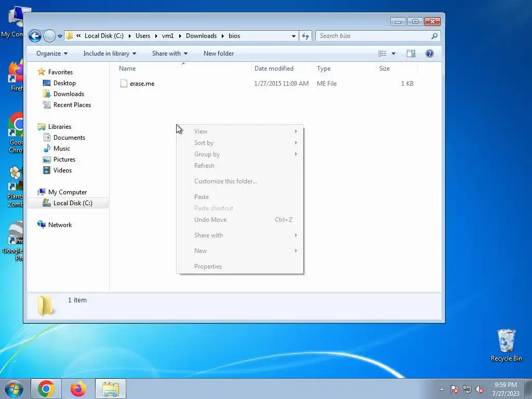The image size is (532, 399).
Task: Click the erase.me file icon
Action: click(x=124, y=84)
